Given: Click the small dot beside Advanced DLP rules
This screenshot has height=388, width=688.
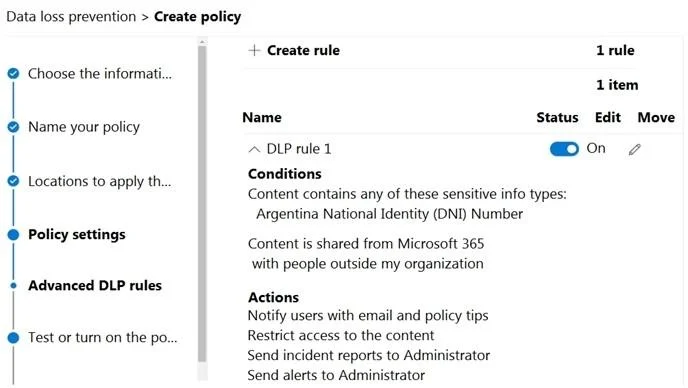Looking at the screenshot, I should pos(14,286).
